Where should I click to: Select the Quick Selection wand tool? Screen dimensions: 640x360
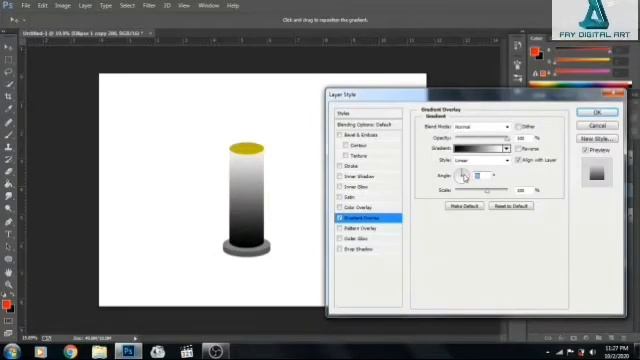click(x=8, y=84)
